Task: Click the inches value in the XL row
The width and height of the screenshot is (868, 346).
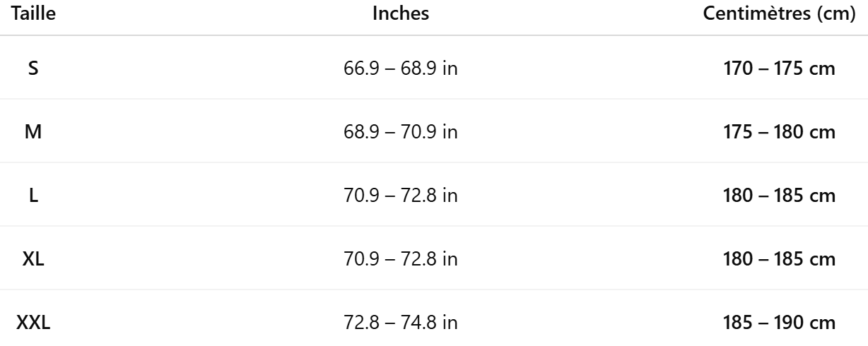Action: pos(401,260)
